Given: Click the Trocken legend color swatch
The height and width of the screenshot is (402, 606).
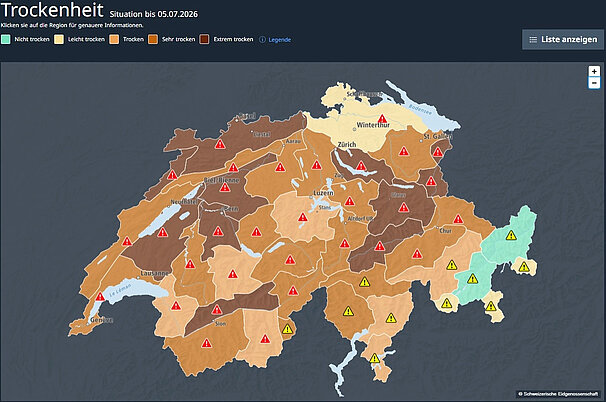Looking at the screenshot, I should pos(114,39).
